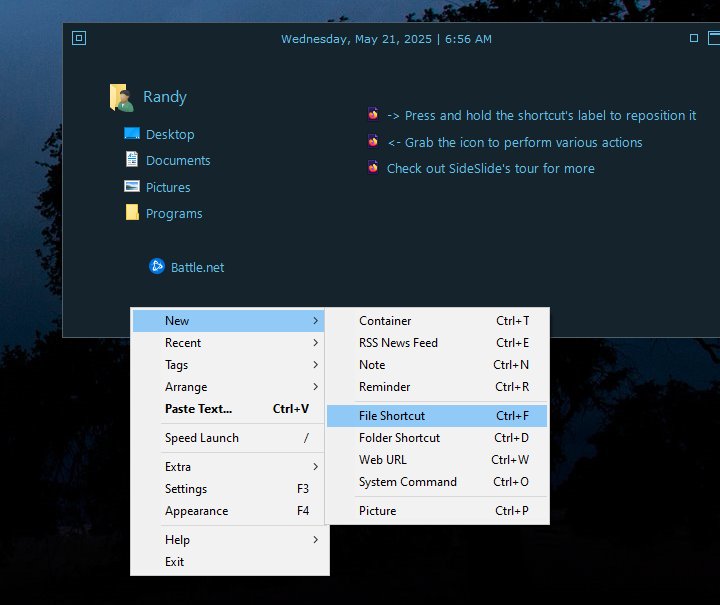Create a new Note
The width and height of the screenshot is (720, 605).
[x=437, y=365]
